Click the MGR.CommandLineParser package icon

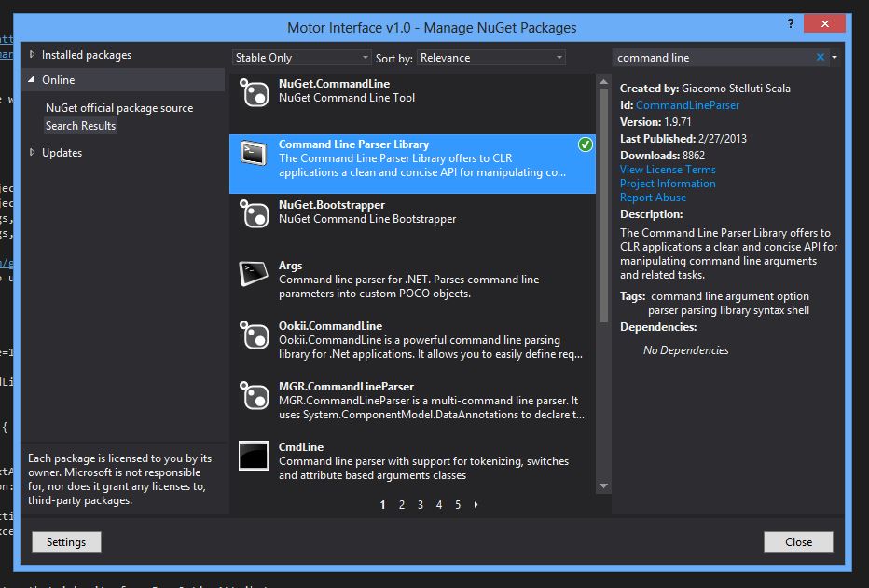(x=254, y=394)
